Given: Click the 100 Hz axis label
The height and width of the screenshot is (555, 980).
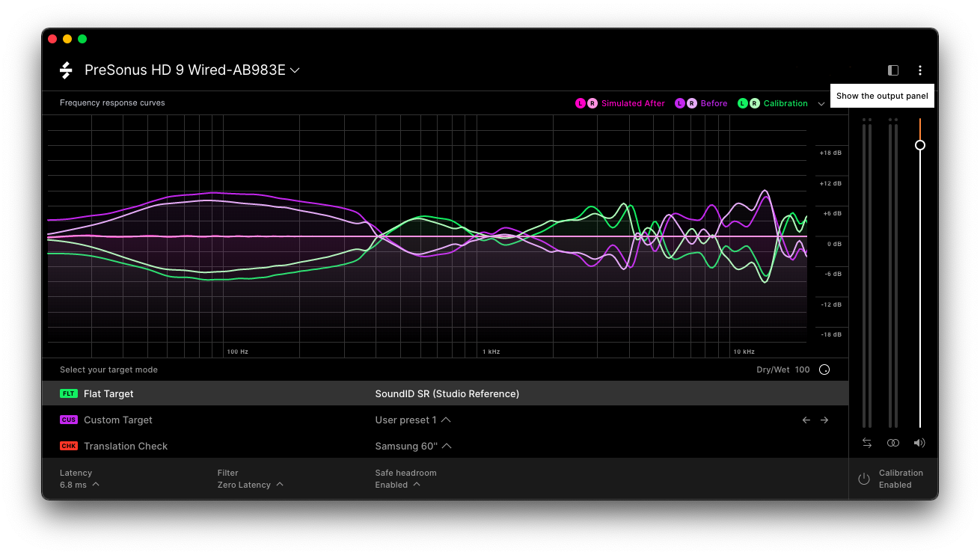Looking at the screenshot, I should (x=237, y=352).
